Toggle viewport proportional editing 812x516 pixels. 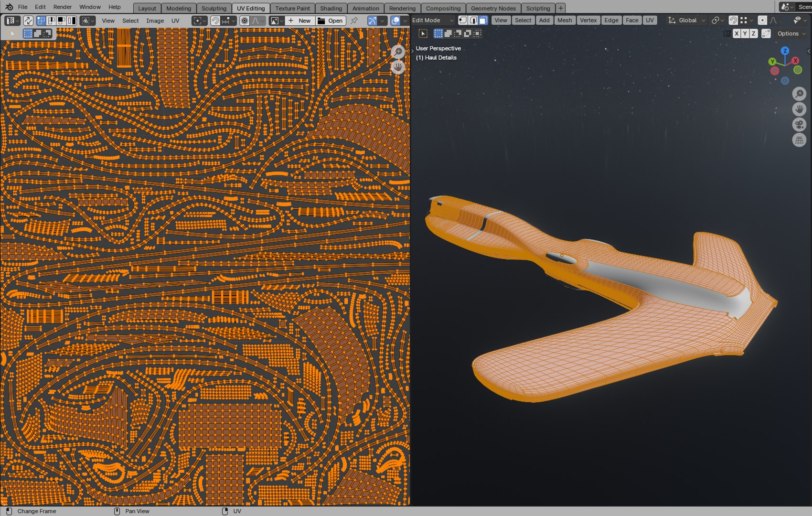click(762, 20)
